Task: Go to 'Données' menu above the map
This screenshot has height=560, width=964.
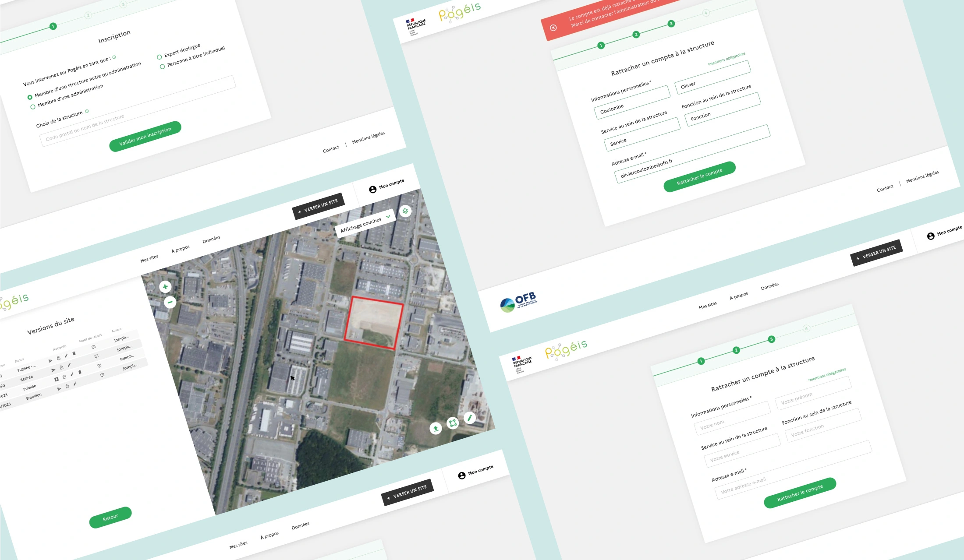Action: click(211, 239)
